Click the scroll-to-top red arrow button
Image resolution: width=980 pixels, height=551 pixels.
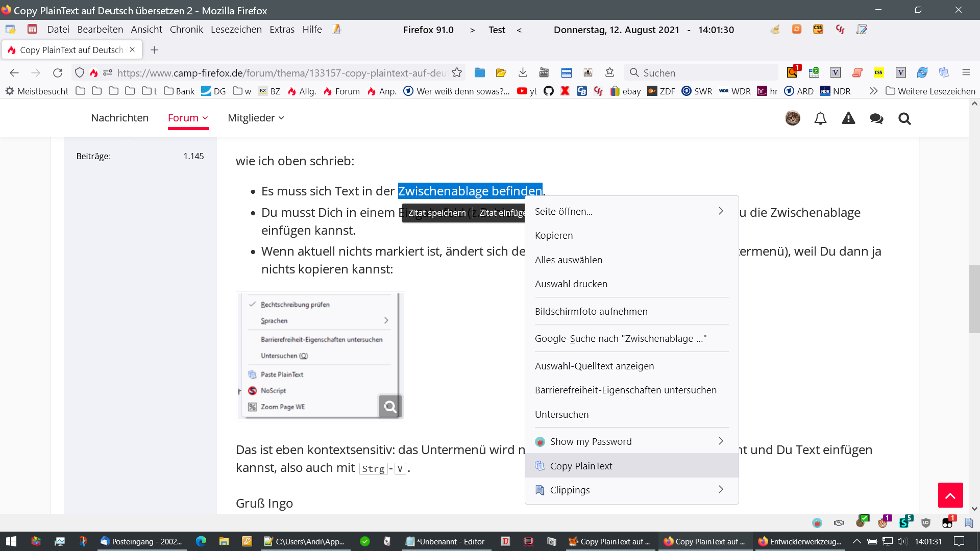click(x=950, y=495)
